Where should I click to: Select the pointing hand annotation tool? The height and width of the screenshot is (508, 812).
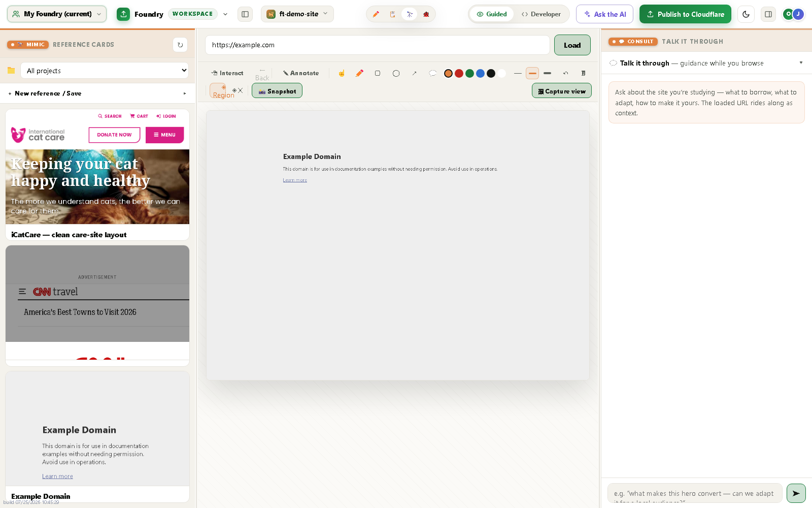click(342, 73)
